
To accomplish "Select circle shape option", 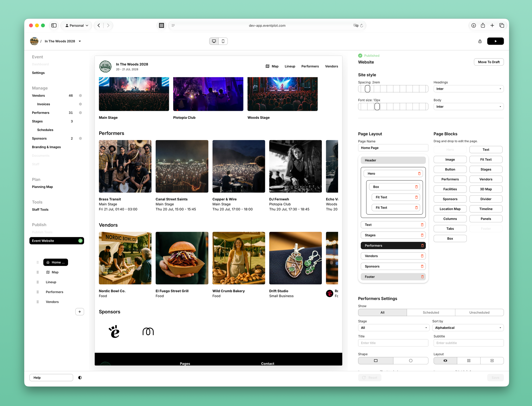I will coord(411,361).
